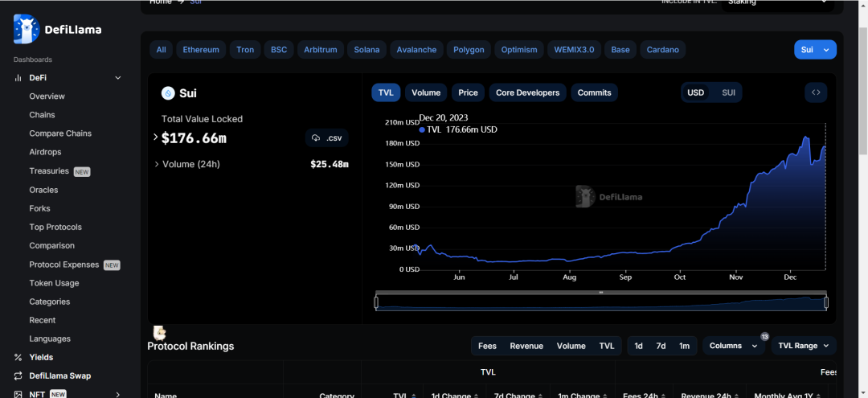Sort the table by the TVL column
This screenshot has height=398, width=868.
coord(404,396)
